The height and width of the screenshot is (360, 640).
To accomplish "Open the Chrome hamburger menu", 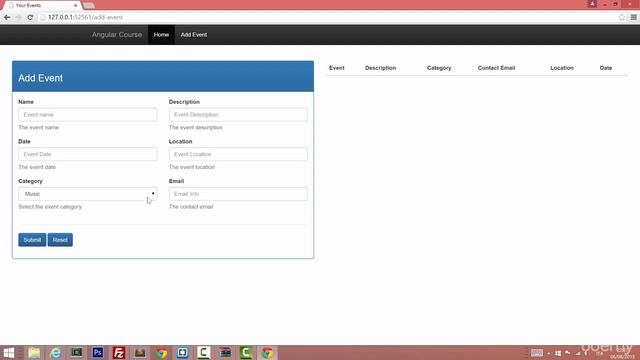I will [x=633, y=17].
